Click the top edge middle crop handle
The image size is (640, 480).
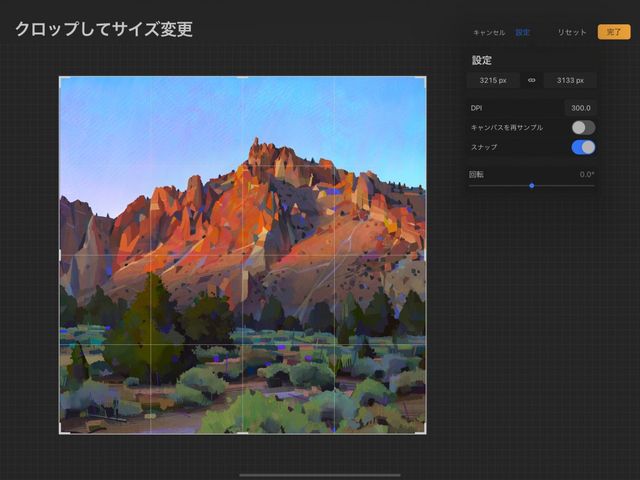242,77
